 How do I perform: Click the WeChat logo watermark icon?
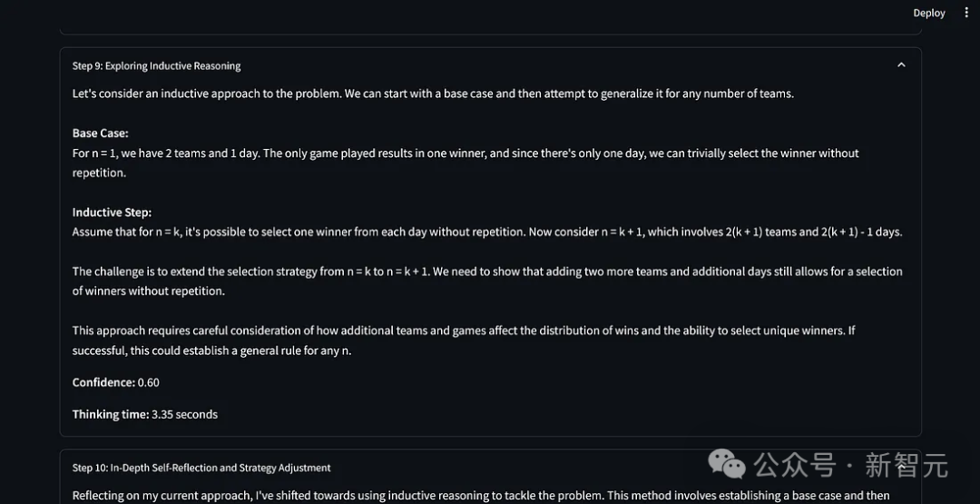click(729, 464)
